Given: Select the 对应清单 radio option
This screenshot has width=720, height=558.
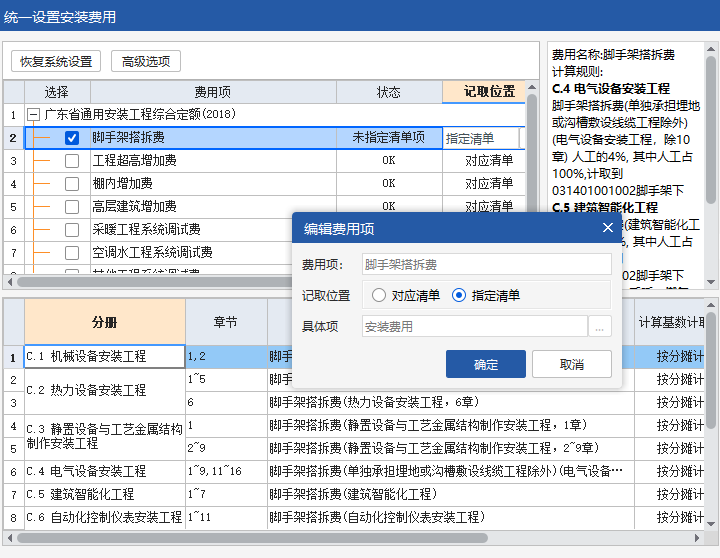Looking at the screenshot, I should [x=406, y=295].
